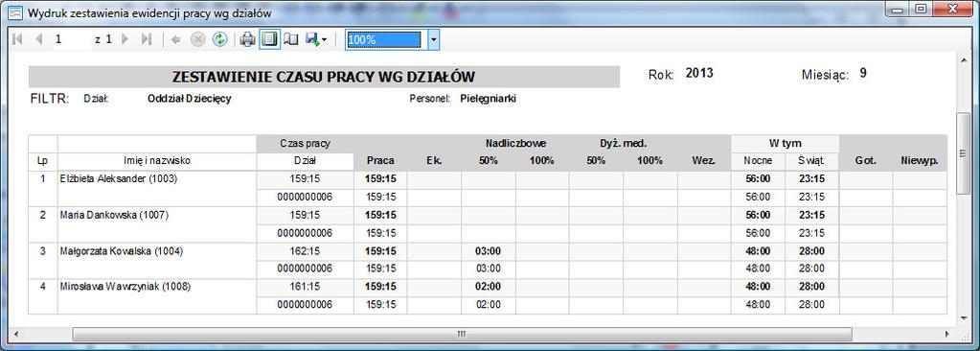980x351 pixels.
Task: Click the Personel value Pielęgniarki
Action: (x=489, y=99)
